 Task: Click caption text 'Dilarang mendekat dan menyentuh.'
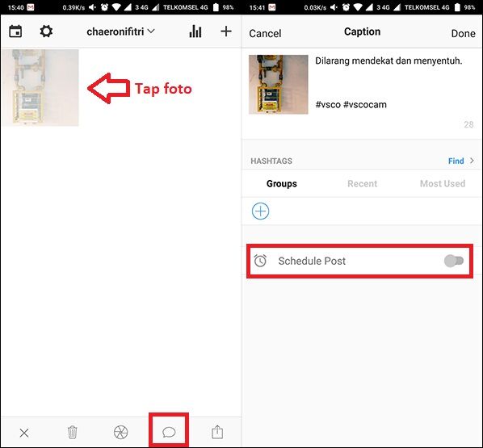click(388, 61)
